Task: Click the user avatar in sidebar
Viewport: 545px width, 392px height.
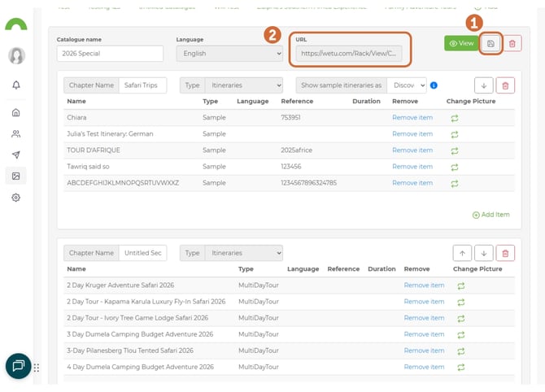Action: pos(16,55)
